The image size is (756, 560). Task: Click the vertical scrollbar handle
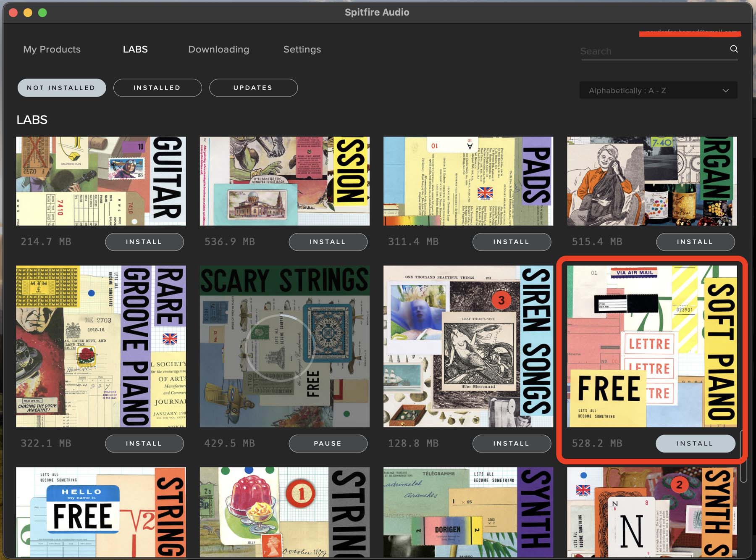coord(743,456)
